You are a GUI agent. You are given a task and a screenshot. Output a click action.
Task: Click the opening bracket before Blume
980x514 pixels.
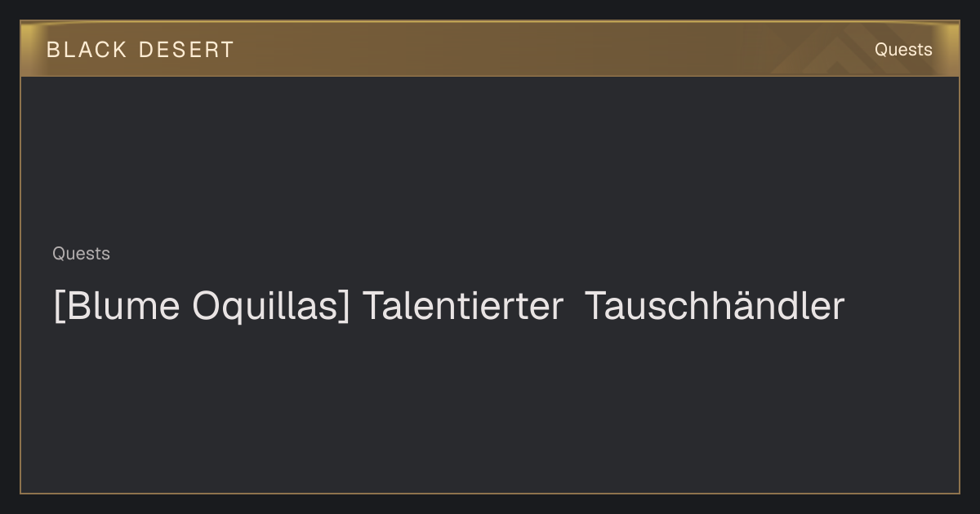click(x=58, y=308)
